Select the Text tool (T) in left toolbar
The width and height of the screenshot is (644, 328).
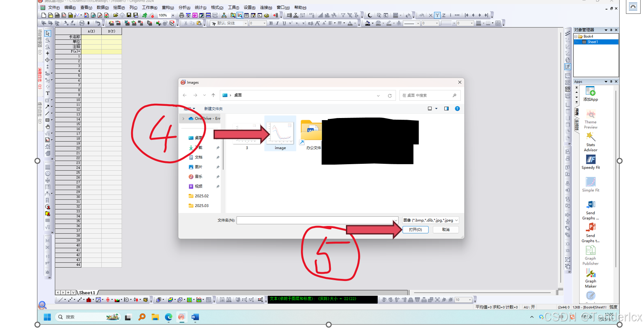pos(48,93)
